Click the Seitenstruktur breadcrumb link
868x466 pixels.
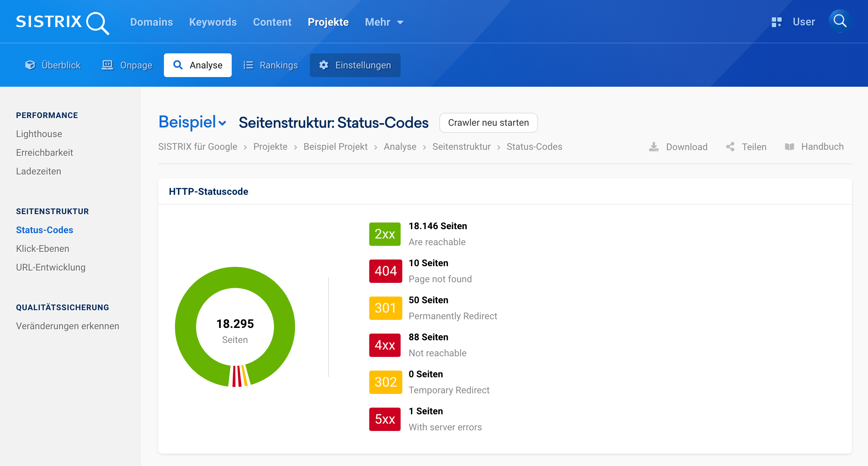pyautogui.click(x=461, y=147)
